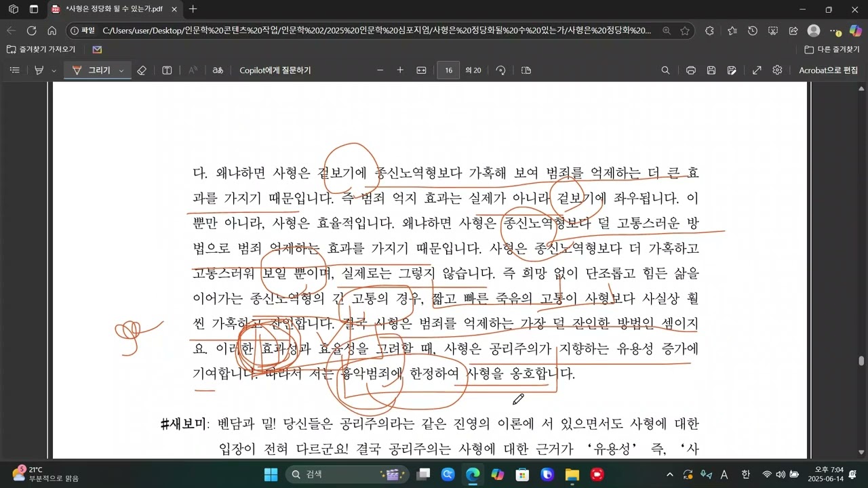Click the Translate (aあ) icon
This screenshot has height=488, width=868.
pyautogui.click(x=218, y=70)
